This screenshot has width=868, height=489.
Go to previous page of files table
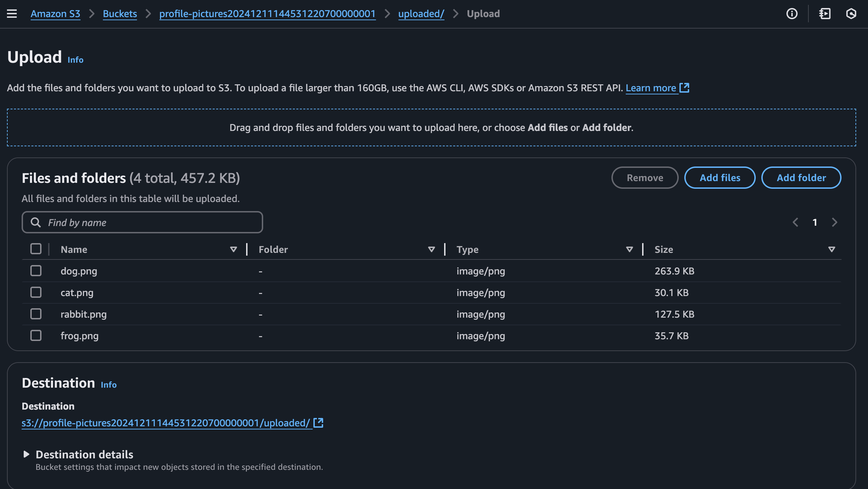pos(795,222)
